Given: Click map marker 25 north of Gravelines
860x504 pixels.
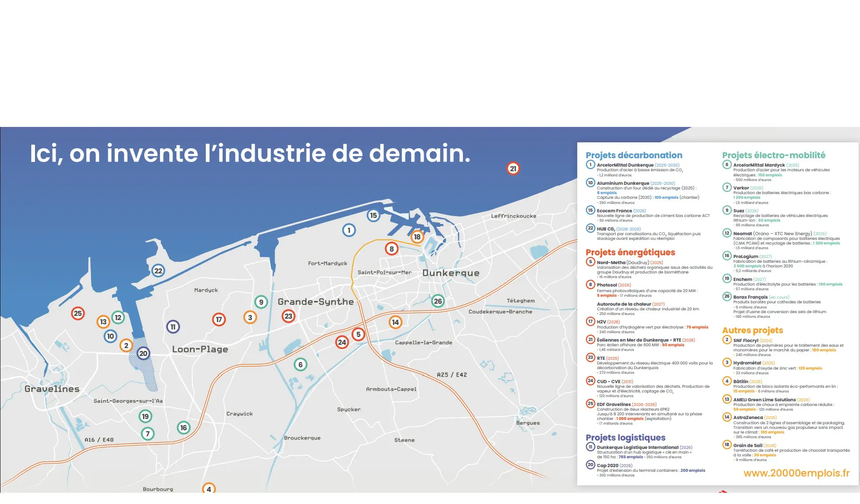Looking at the screenshot, I should click(78, 313).
